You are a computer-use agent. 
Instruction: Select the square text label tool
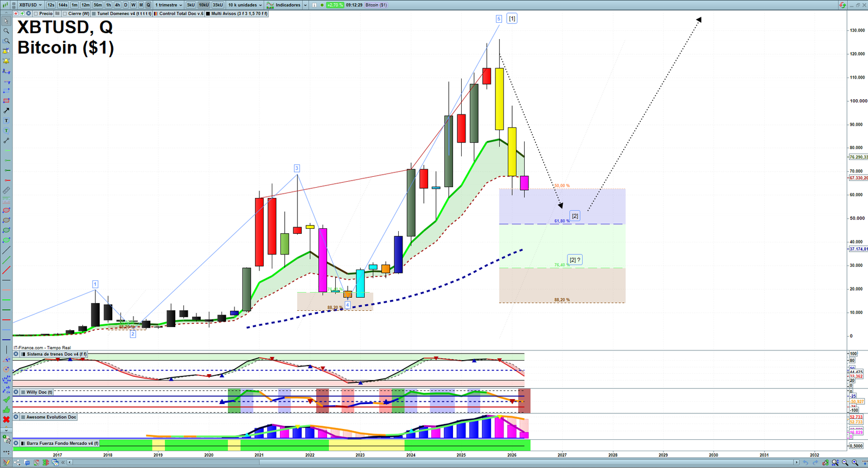[x=6, y=120]
